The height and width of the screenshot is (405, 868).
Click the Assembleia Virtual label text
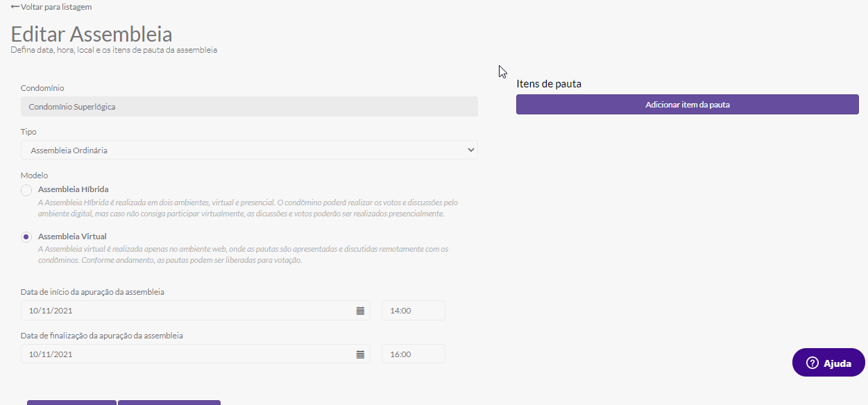tap(72, 236)
